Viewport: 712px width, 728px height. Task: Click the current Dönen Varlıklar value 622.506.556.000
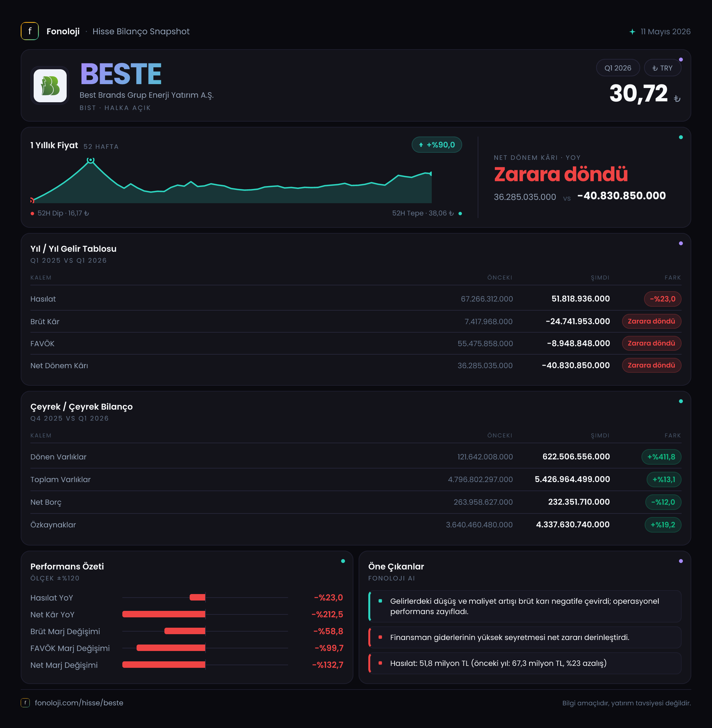[x=576, y=457]
